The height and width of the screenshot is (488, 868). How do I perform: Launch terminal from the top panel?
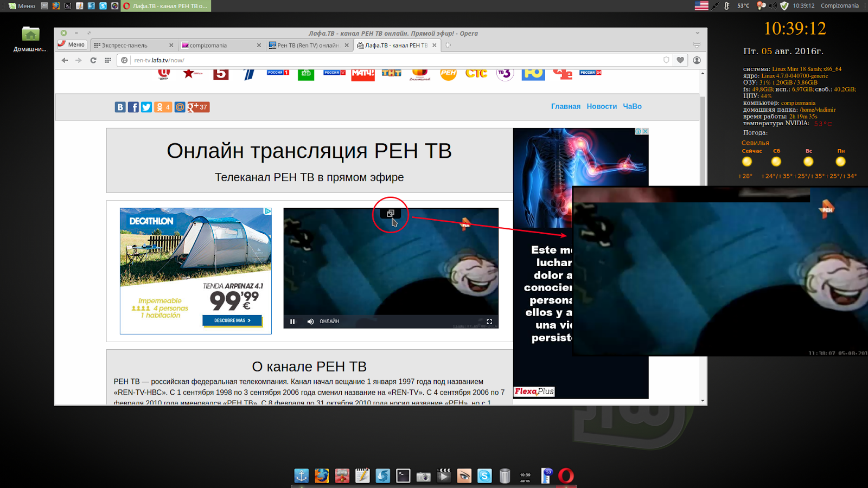68,6
